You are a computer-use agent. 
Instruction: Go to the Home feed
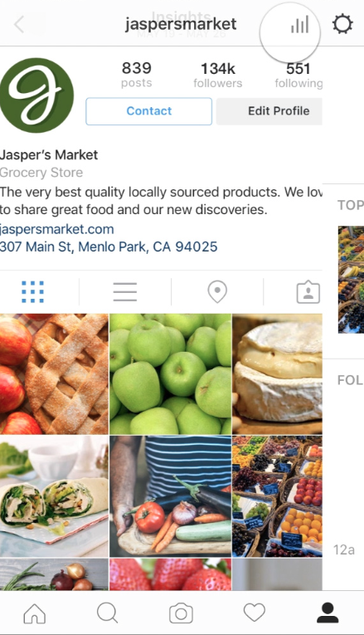click(x=35, y=613)
